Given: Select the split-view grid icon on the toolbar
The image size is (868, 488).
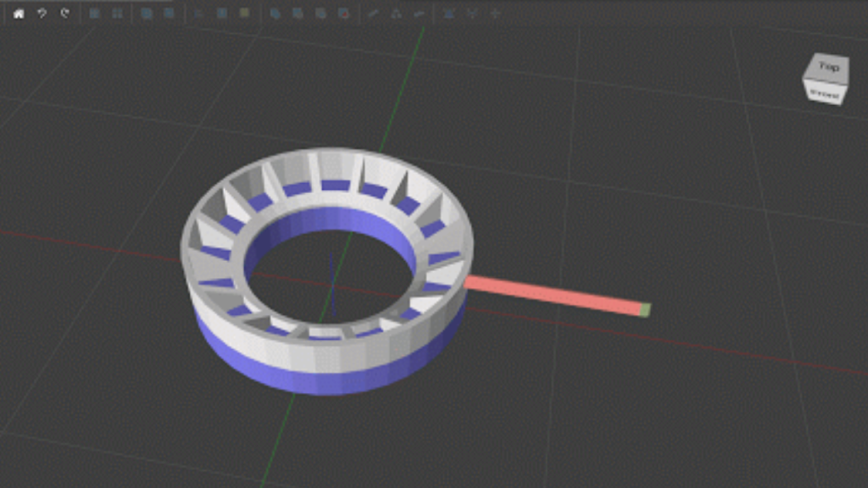Looking at the screenshot, I should [96, 13].
